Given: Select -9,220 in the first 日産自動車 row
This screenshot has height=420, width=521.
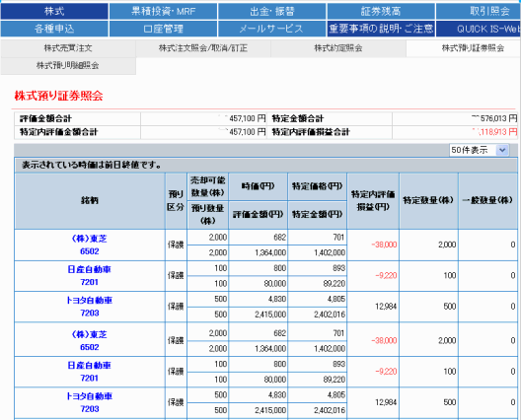Looking at the screenshot, I should point(386,276).
